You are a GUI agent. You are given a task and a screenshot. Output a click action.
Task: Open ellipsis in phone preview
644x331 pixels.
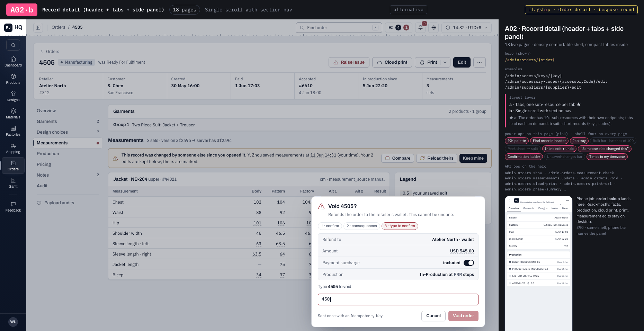567,200
